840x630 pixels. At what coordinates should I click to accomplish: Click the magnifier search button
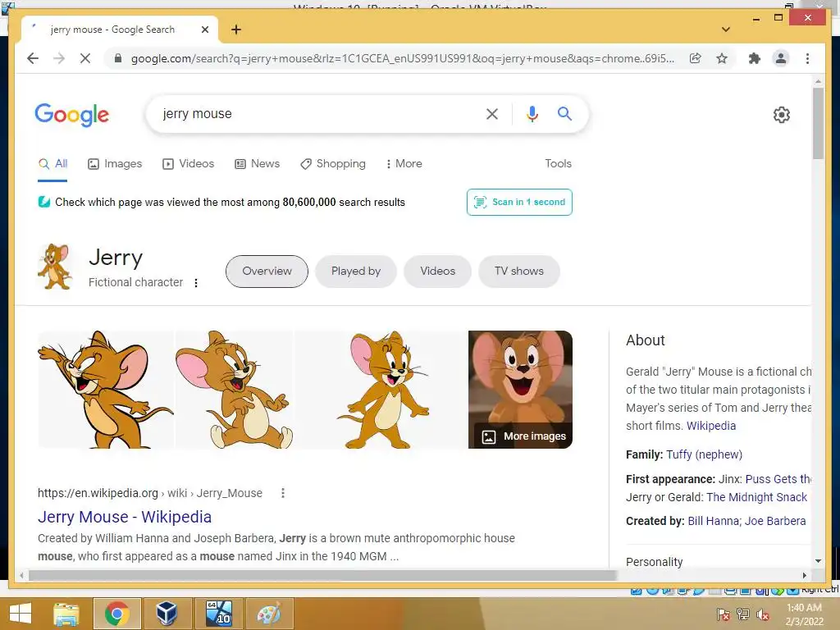(564, 113)
